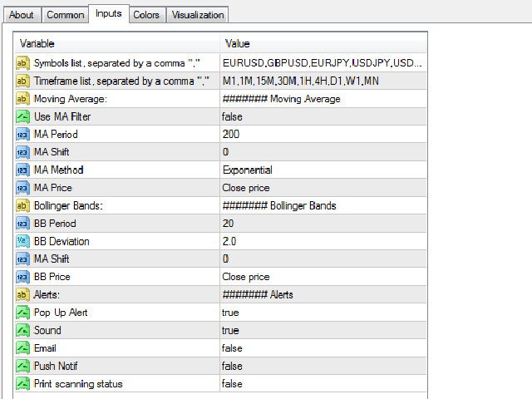This screenshot has width=532, height=399.
Task: Click the bool icon for Pop Up Alert
Action: [22, 313]
